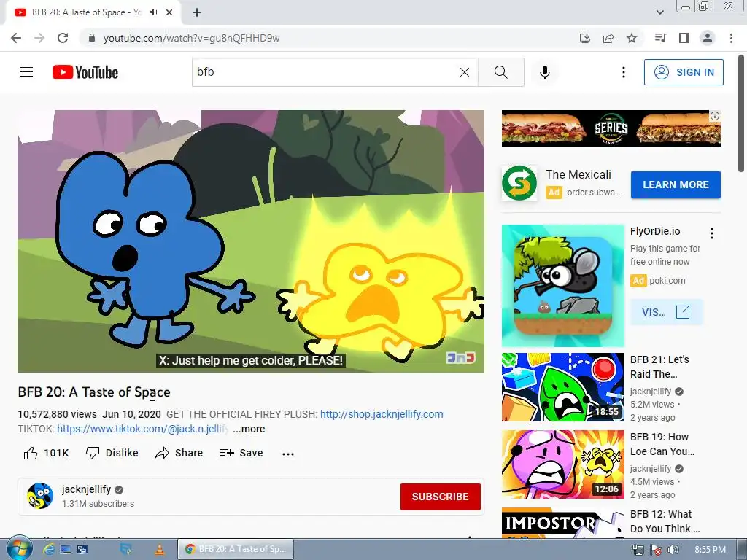Go back with the browser back arrow
Screen dimensions: 747x560
[x=16, y=38]
